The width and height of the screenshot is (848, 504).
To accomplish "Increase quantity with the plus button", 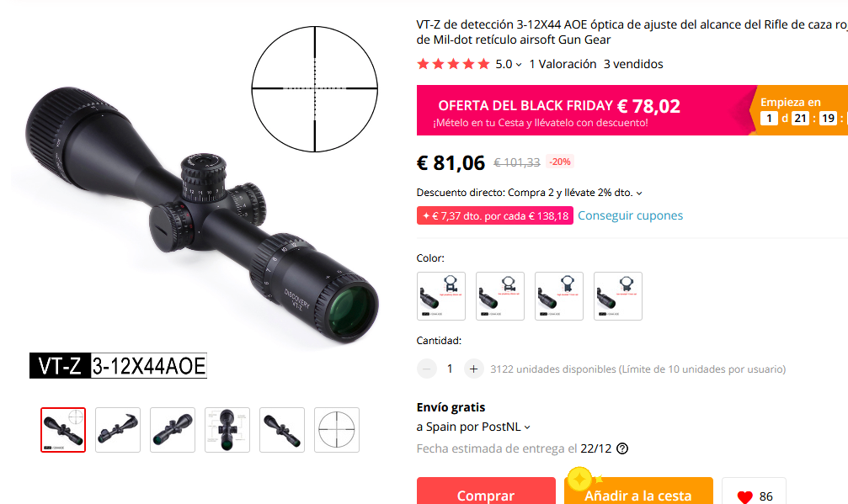I will pyautogui.click(x=474, y=369).
